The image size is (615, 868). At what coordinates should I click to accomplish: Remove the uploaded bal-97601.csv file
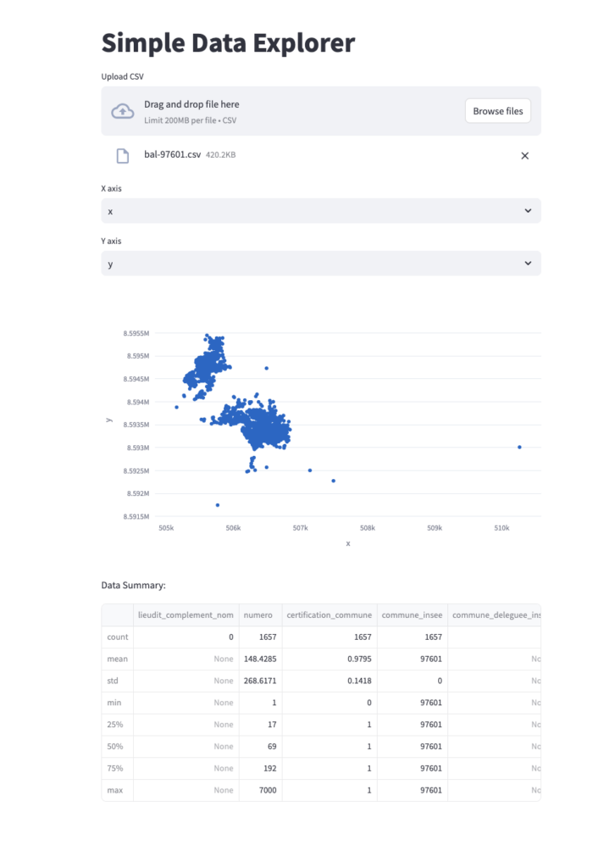pos(524,155)
